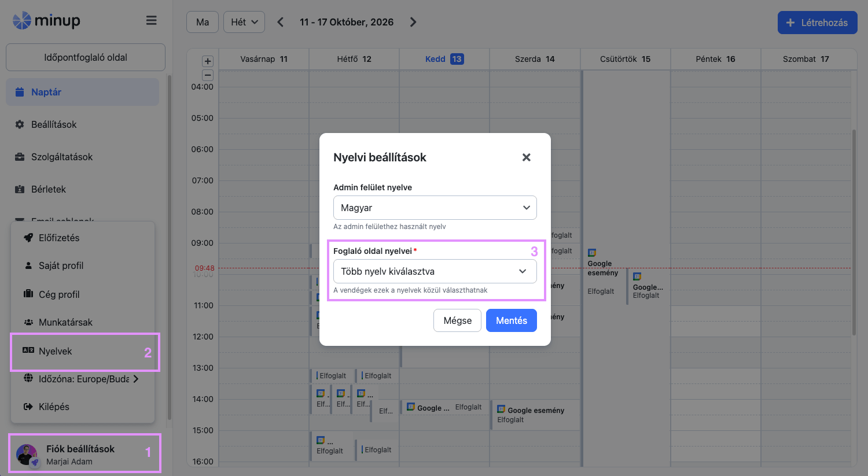
Task: Click the Mégse button
Action: coord(457,320)
